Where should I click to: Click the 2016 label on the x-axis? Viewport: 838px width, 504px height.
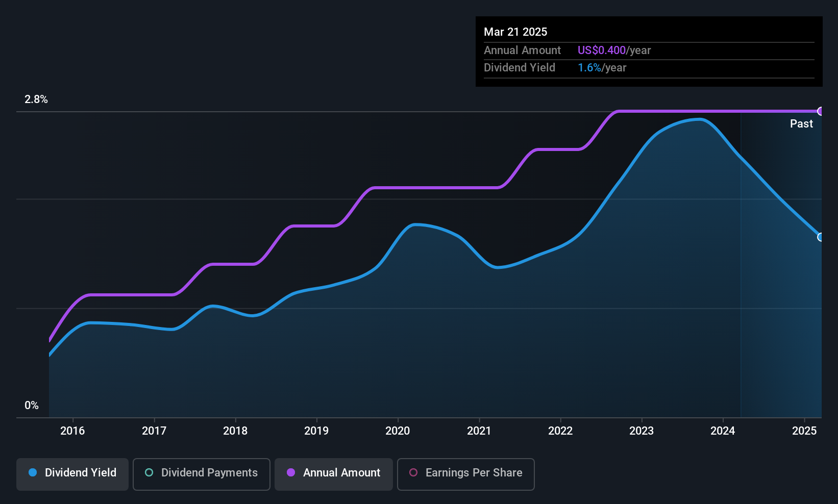(72, 431)
